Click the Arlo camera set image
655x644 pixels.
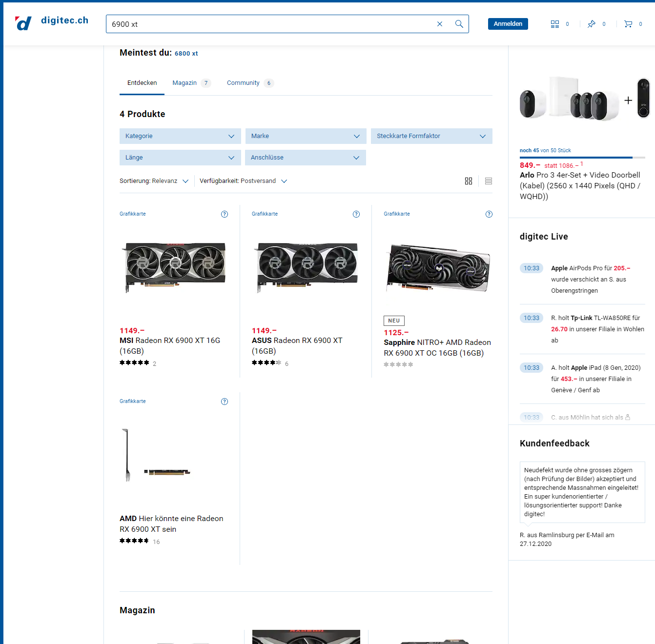tap(584, 99)
